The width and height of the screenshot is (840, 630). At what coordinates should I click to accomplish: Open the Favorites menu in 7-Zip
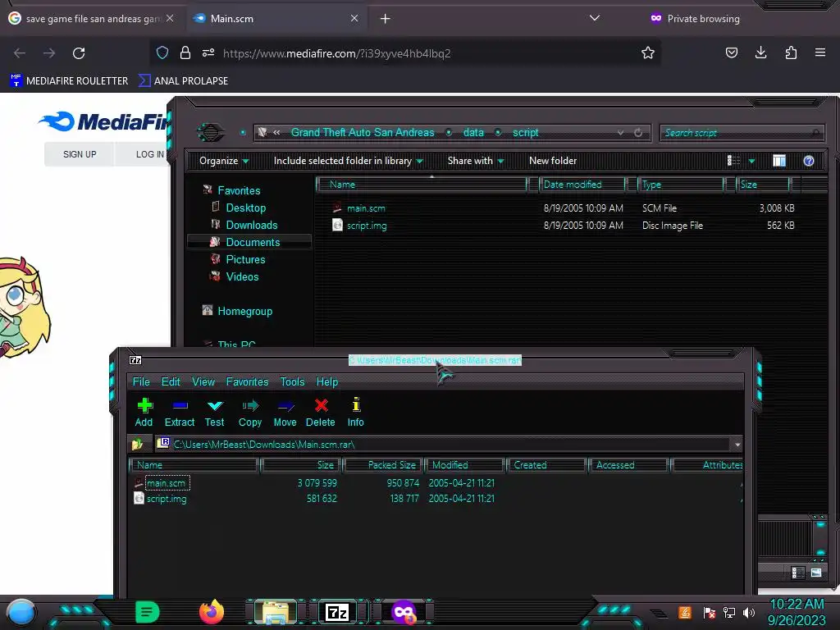point(247,382)
